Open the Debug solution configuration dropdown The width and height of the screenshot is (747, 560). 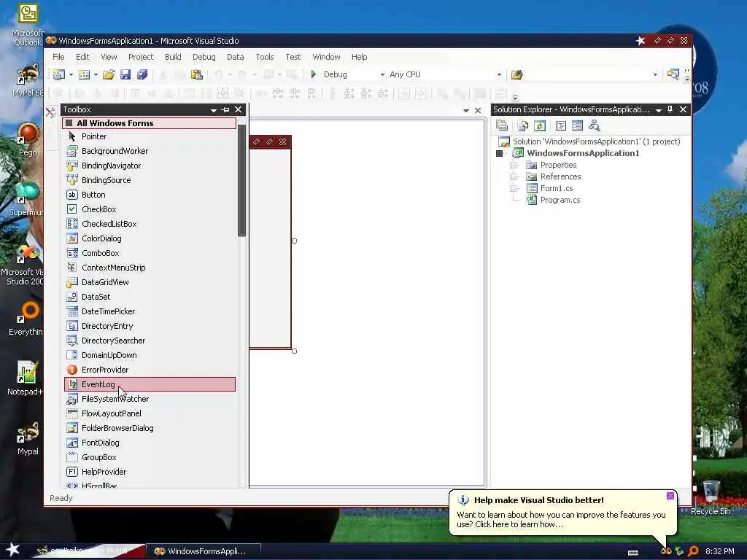click(382, 74)
